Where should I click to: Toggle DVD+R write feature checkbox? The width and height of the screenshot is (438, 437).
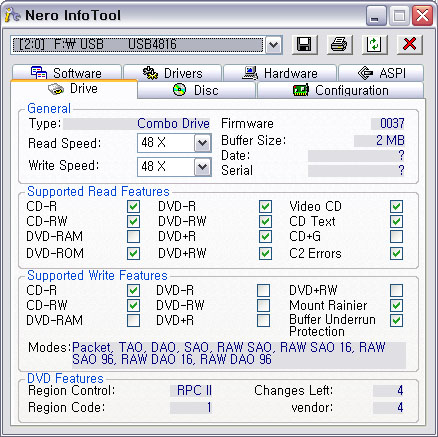click(263, 321)
